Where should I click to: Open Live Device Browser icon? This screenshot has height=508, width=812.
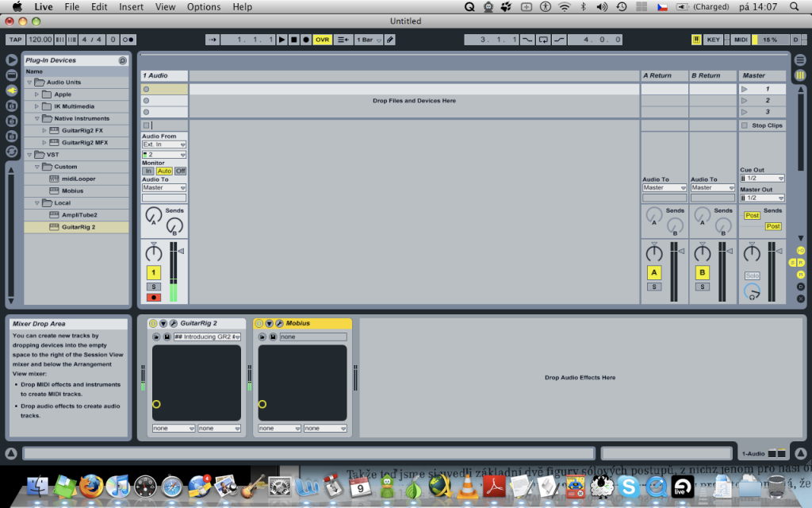pyautogui.click(x=11, y=75)
